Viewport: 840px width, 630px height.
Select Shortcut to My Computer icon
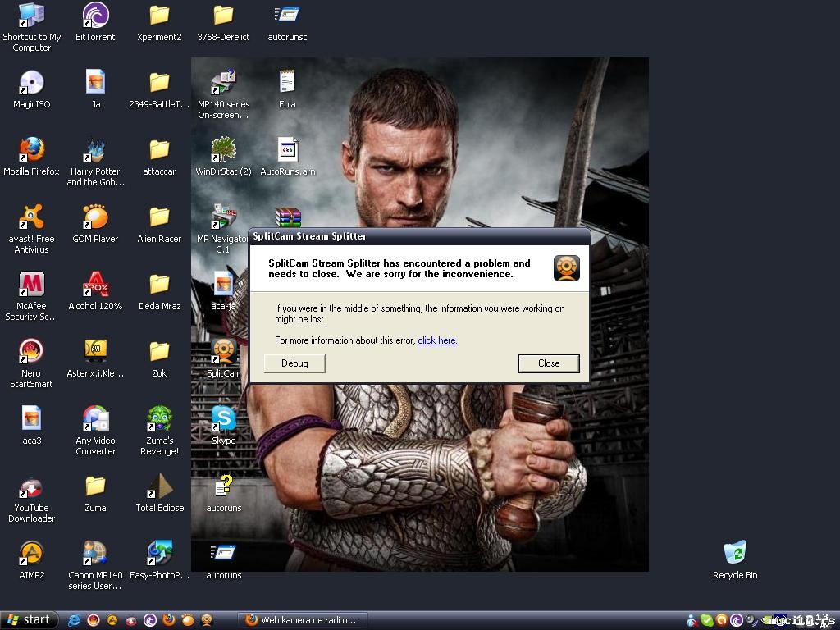tap(32, 27)
